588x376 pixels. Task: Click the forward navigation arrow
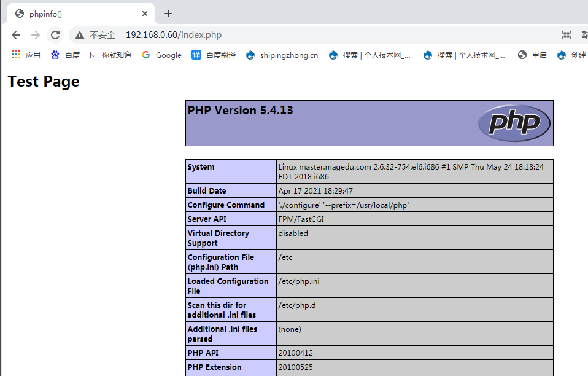36,35
